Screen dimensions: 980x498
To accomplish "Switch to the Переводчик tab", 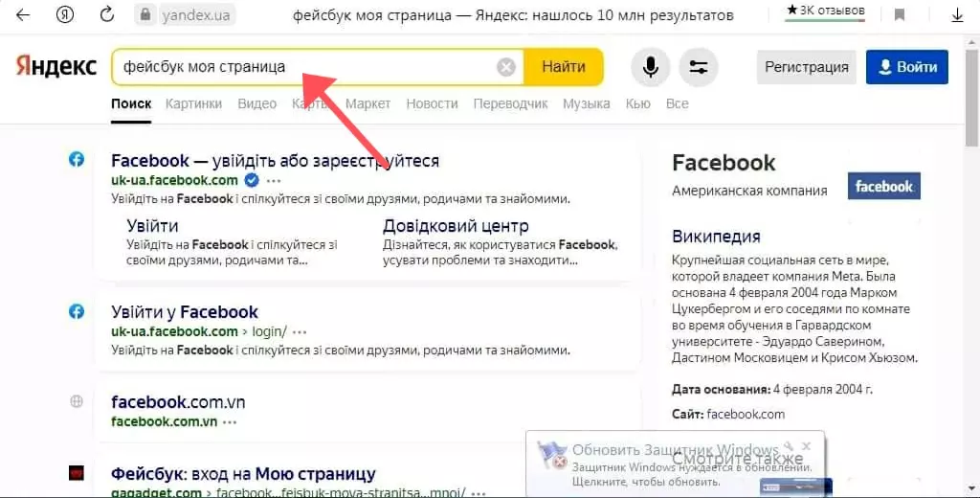I will point(511,103).
